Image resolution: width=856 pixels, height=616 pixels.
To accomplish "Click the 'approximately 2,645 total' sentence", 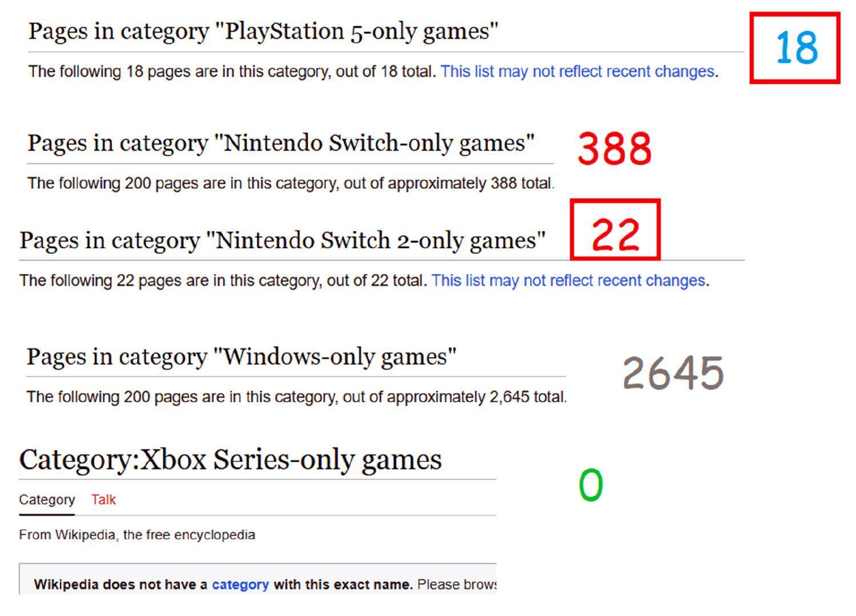I will click(x=296, y=397).
